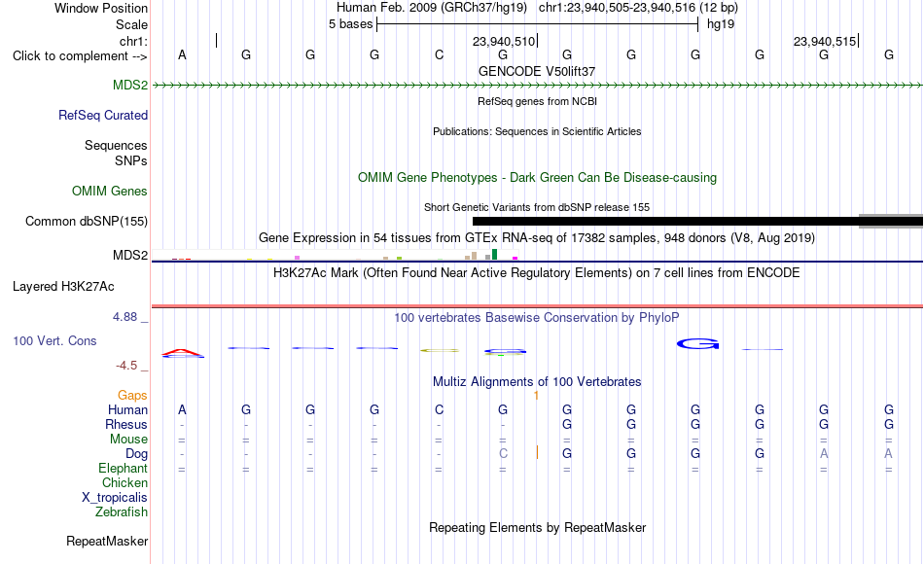Click the hg19 label beside scale bar
This screenshot has width=924, height=564.
pyautogui.click(x=721, y=24)
